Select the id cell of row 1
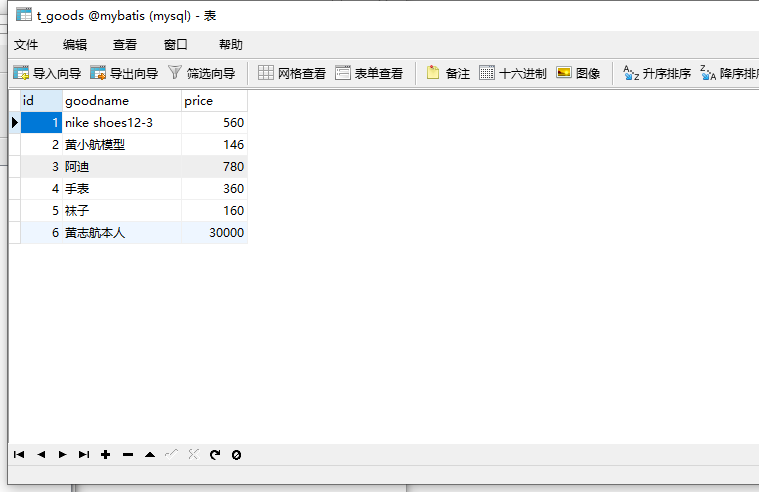 42,123
